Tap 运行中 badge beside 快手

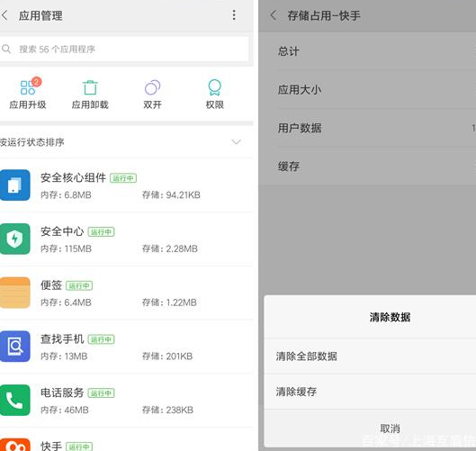coord(79,446)
